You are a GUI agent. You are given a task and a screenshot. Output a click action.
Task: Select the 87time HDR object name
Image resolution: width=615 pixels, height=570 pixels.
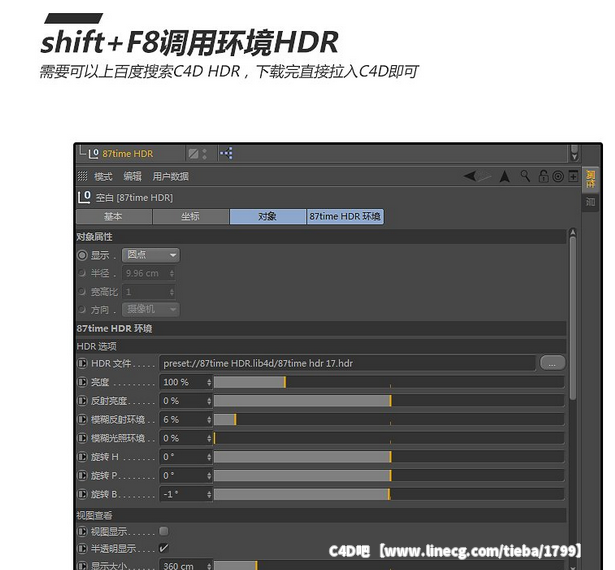coord(127,153)
